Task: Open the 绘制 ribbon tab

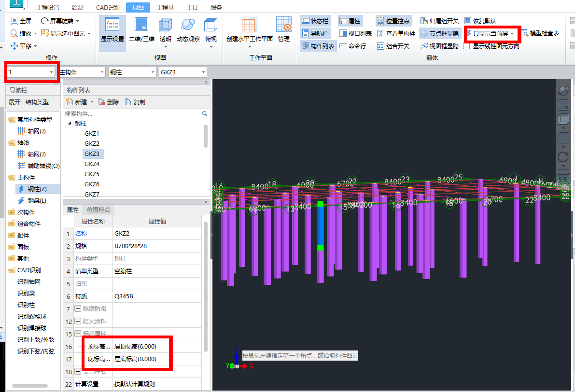Action: click(77, 7)
